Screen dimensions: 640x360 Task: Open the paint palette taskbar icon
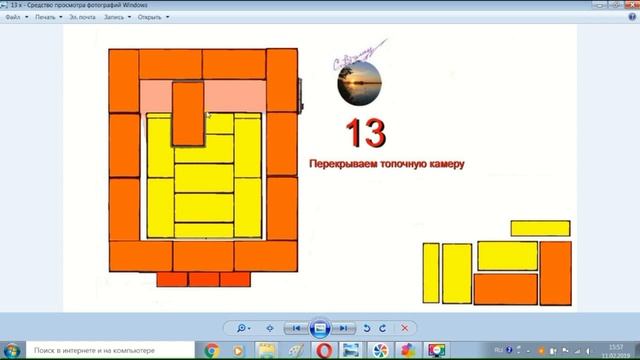(x=296, y=350)
